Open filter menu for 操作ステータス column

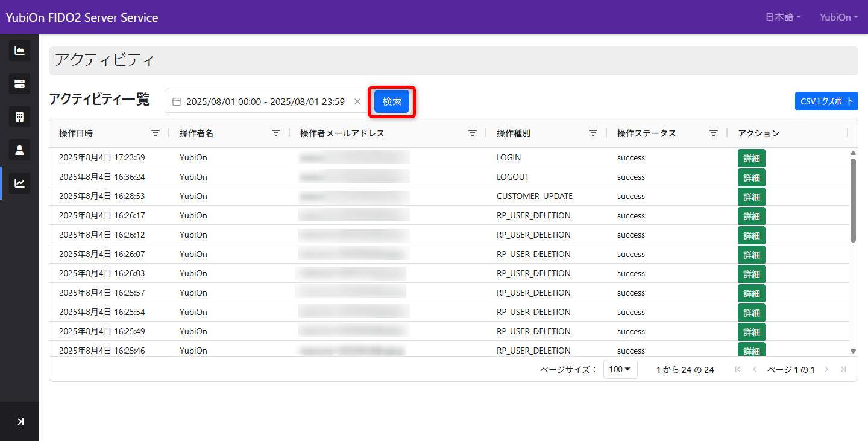coord(714,133)
